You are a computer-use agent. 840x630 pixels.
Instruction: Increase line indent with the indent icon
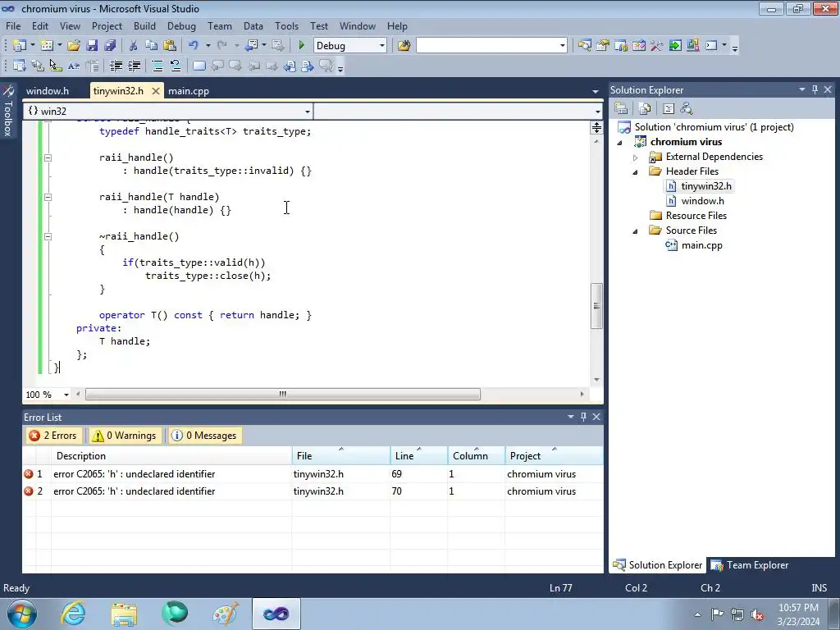pyautogui.click(x=134, y=66)
